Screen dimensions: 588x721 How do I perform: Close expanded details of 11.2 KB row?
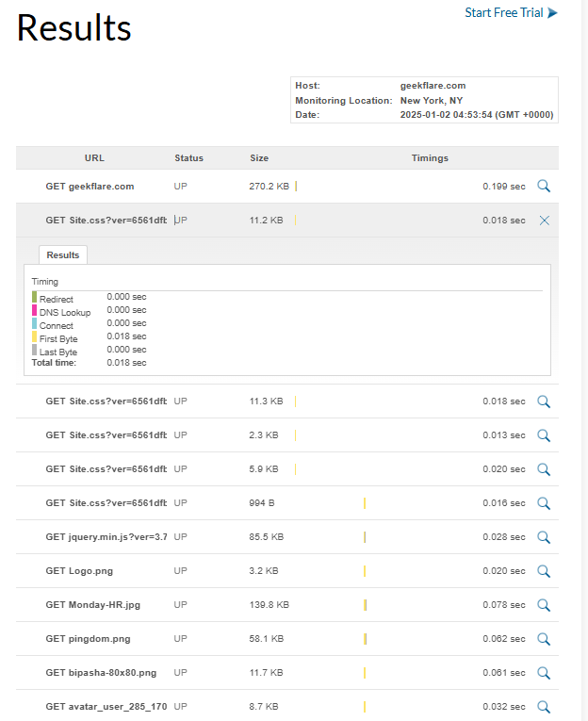click(x=544, y=221)
